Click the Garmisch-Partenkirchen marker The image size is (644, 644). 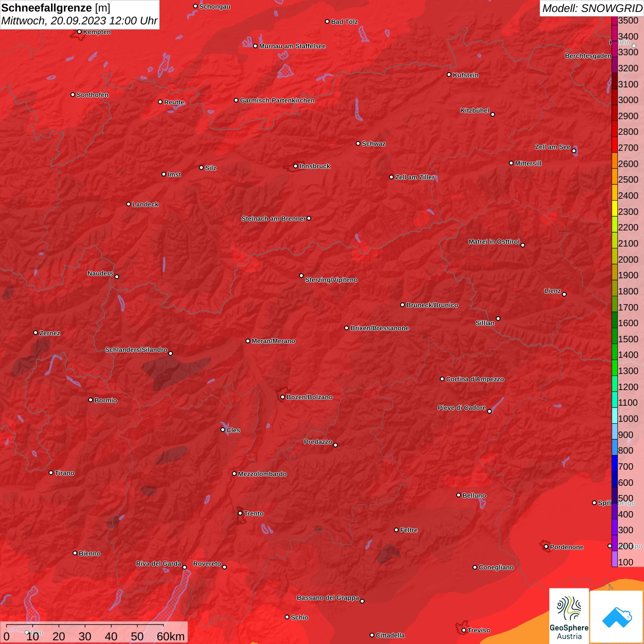(236, 100)
